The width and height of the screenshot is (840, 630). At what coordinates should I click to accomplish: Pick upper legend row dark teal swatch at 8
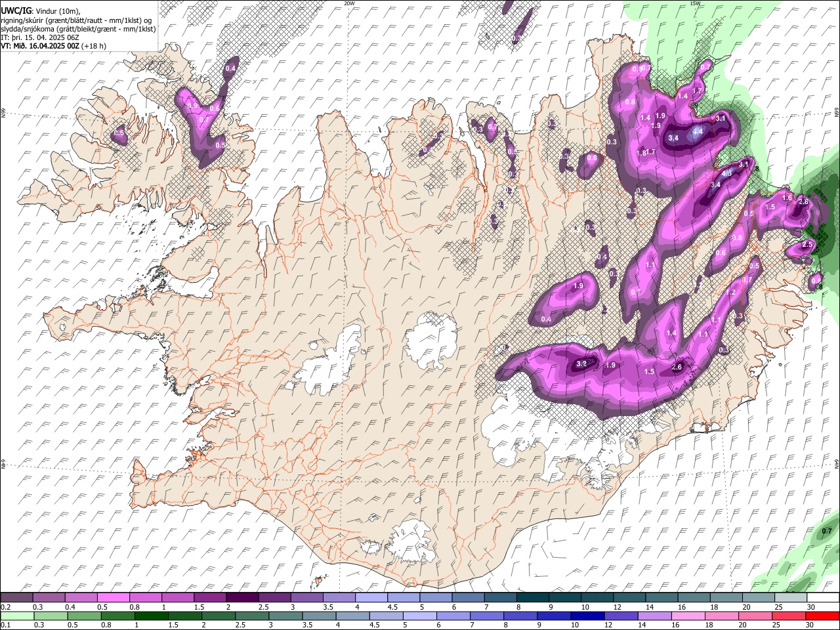532,598
